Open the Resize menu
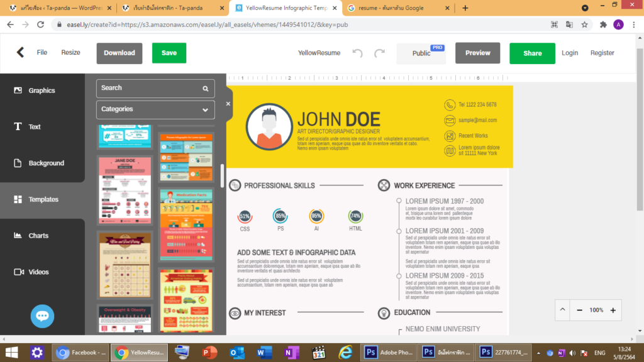The image size is (644, 362). 70,53
